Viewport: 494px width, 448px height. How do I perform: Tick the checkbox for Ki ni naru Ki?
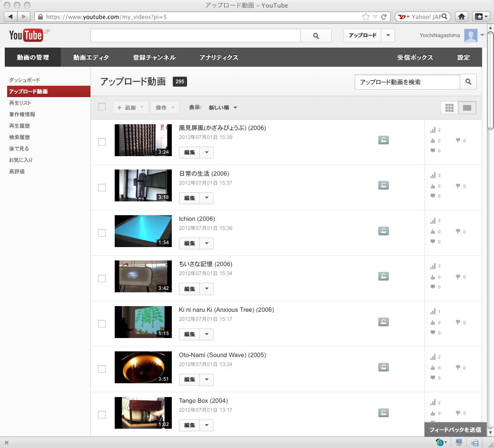pyautogui.click(x=102, y=324)
